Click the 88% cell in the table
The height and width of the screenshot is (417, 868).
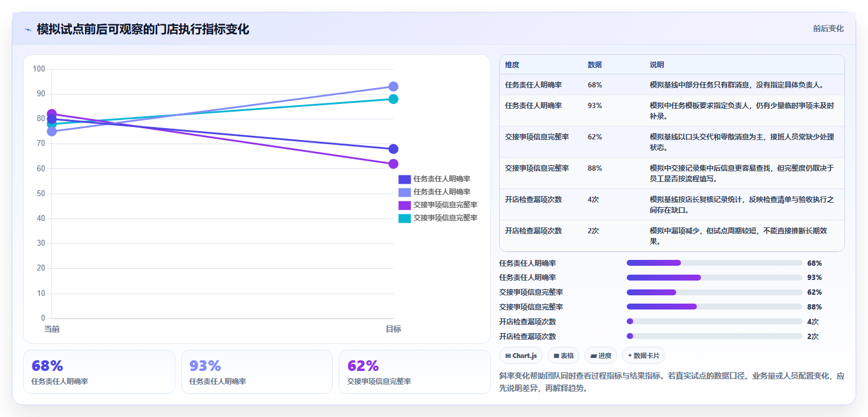tap(595, 168)
